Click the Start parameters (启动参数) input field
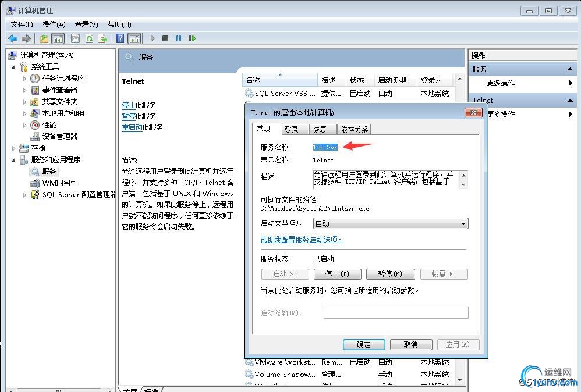 pos(396,313)
